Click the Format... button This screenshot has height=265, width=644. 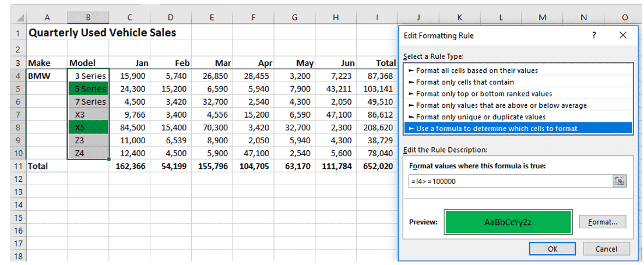tap(603, 222)
